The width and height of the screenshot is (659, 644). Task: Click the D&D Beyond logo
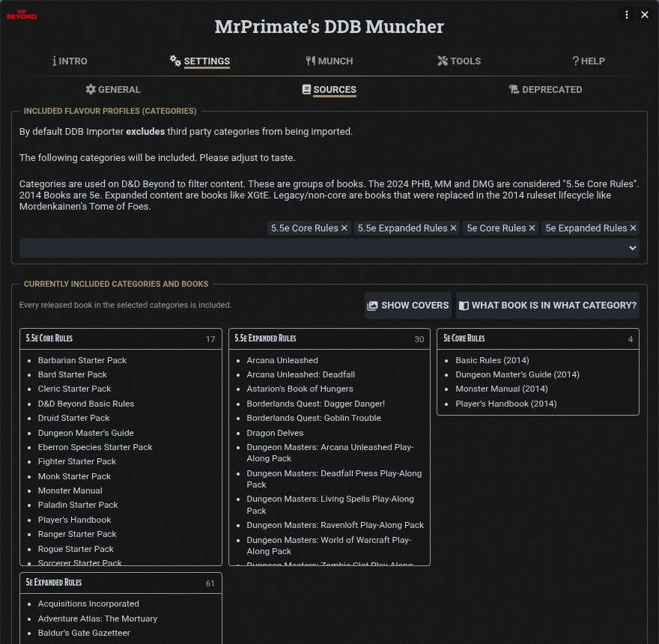pyautogui.click(x=22, y=15)
